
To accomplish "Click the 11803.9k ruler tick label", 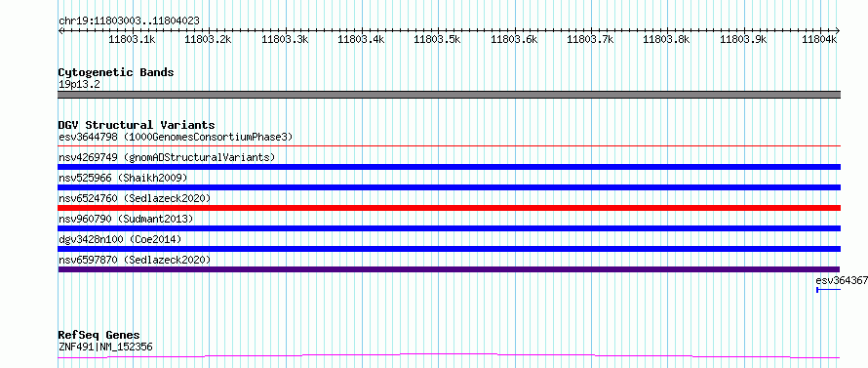I will 743,39.
